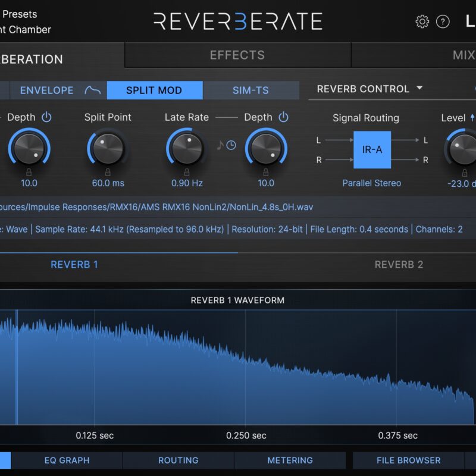Click the NonLin_4.8s_0H.wav file path
Image resolution: width=476 pixels, height=476 pixels.
(x=156, y=207)
